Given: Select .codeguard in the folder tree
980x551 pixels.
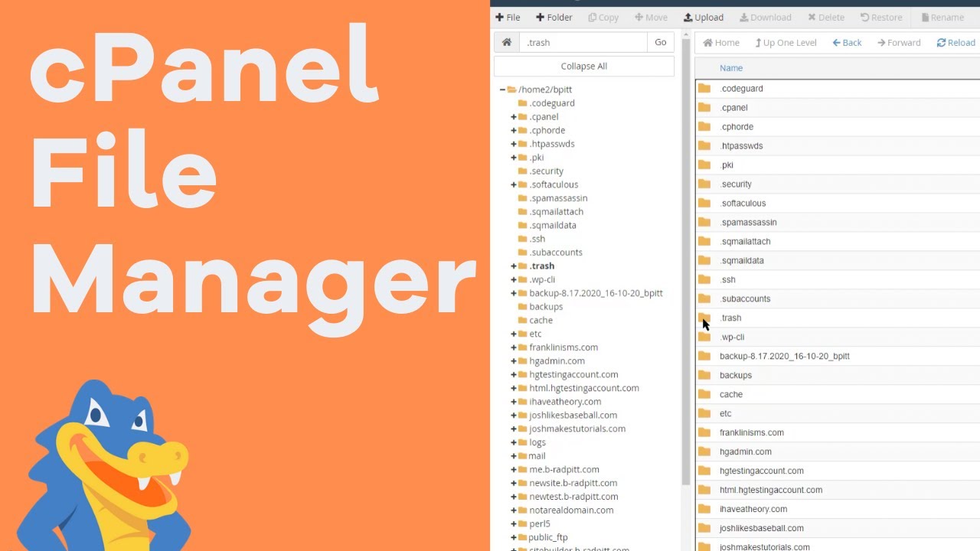Looking at the screenshot, I should coord(551,103).
